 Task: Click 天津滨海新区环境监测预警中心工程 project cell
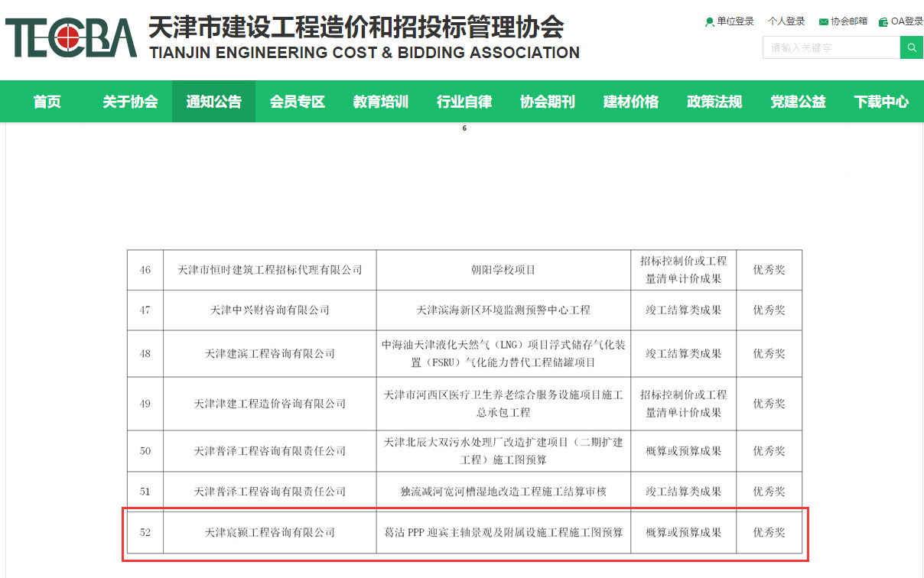point(503,310)
